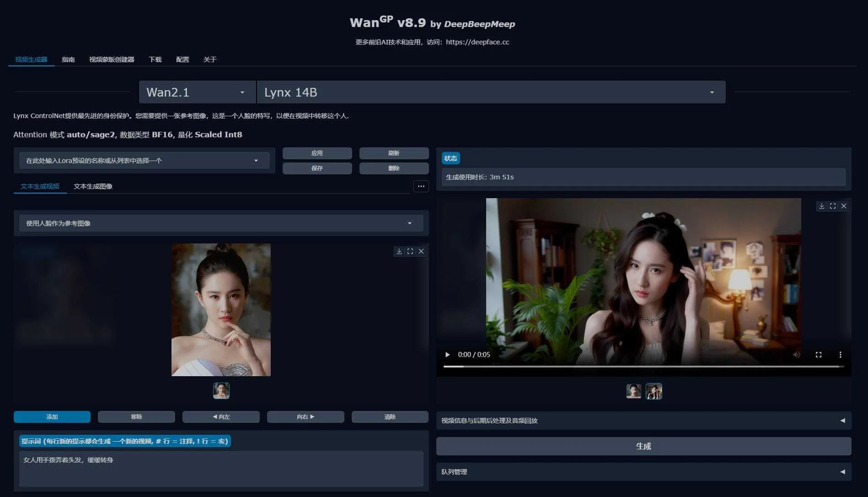Image resolution: width=868 pixels, height=497 pixels.
Task: Mute the video player volume
Action: (x=796, y=355)
